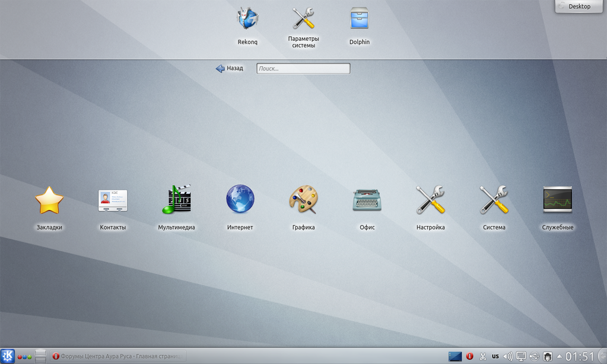Click the Поиск search field

pos(303,69)
